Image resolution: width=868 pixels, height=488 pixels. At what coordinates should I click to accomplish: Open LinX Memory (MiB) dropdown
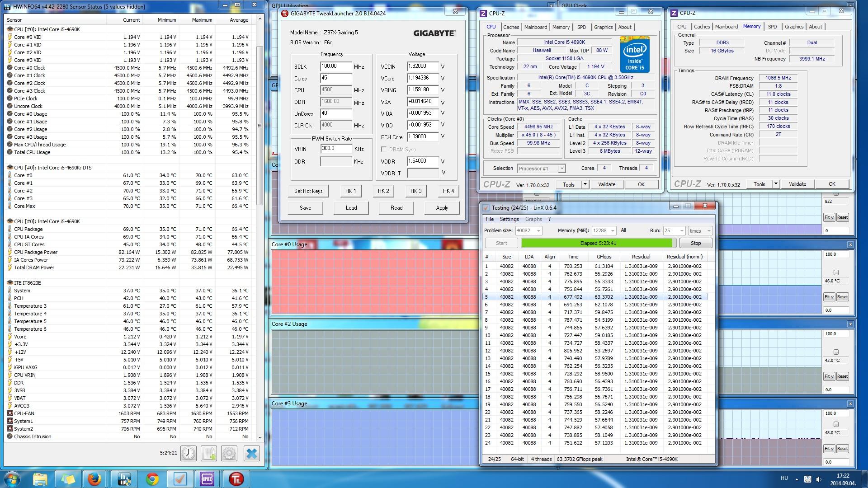[613, 230]
